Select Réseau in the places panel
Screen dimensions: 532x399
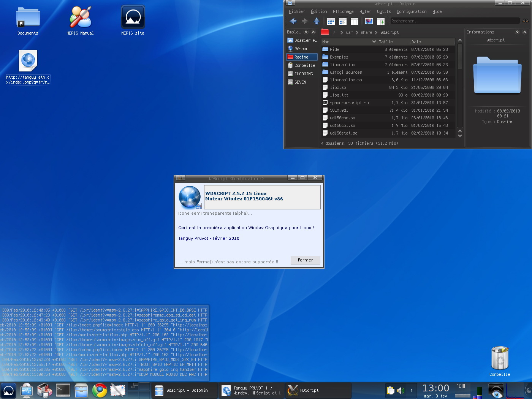[x=302, y=49]
